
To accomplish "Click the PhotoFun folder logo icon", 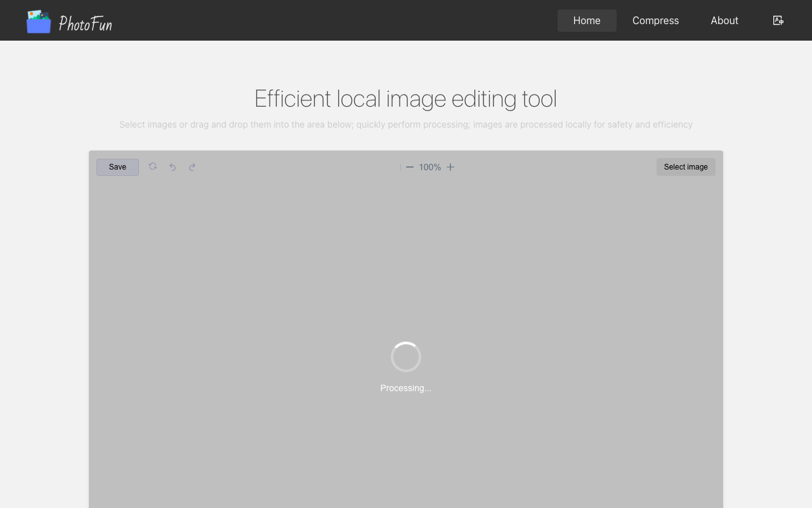I will pos(39,21).
